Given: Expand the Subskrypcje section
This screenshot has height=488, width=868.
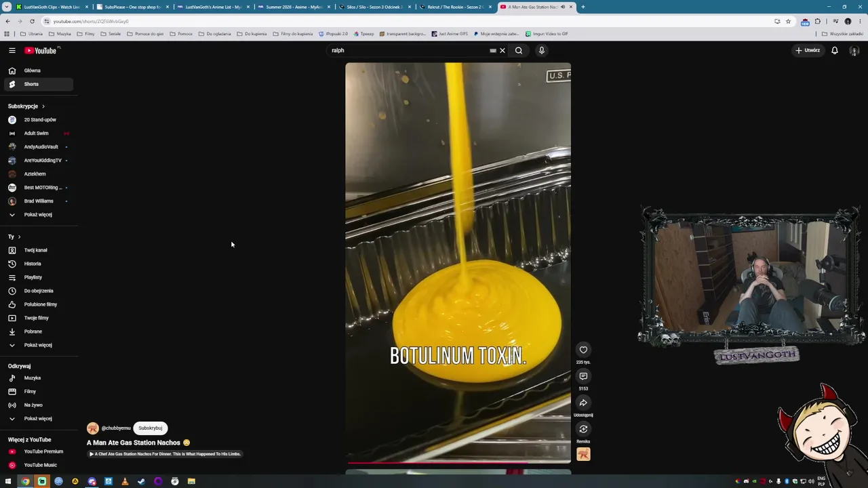Looking at the screenshot, I should [x=26, y=106].
